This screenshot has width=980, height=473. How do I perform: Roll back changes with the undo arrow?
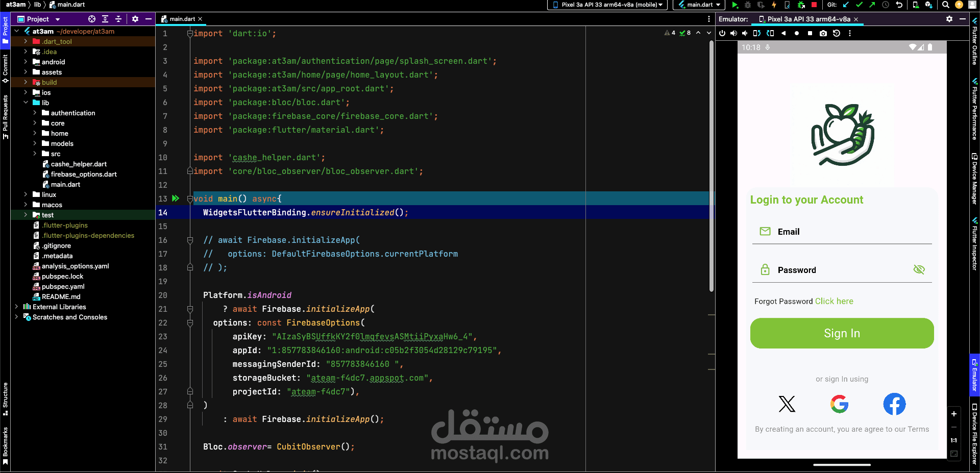tap(899, 5)
